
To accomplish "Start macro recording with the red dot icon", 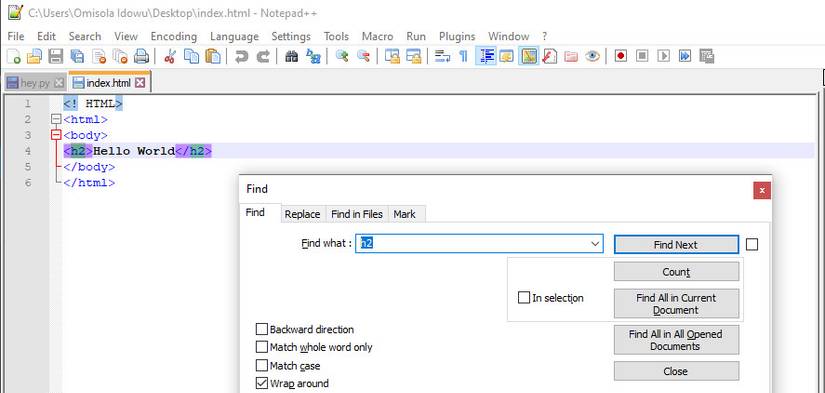I will point(621,56).
